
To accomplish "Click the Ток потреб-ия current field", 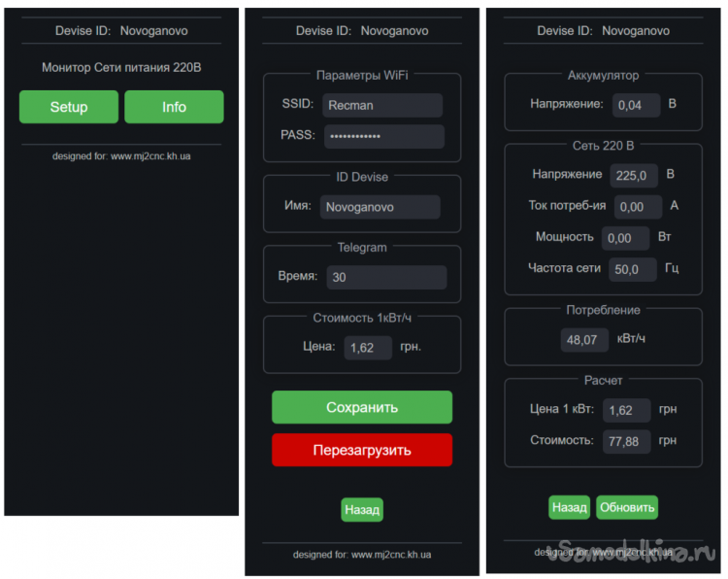I will [638, 207].
